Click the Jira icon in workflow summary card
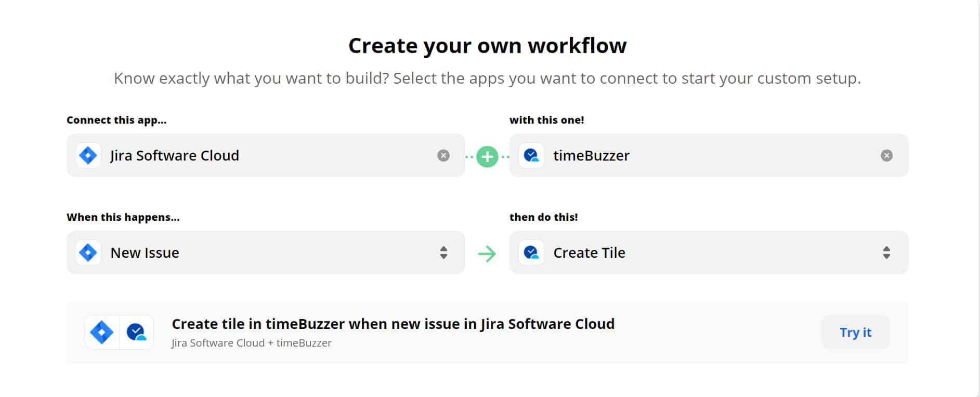 [102, 332]
